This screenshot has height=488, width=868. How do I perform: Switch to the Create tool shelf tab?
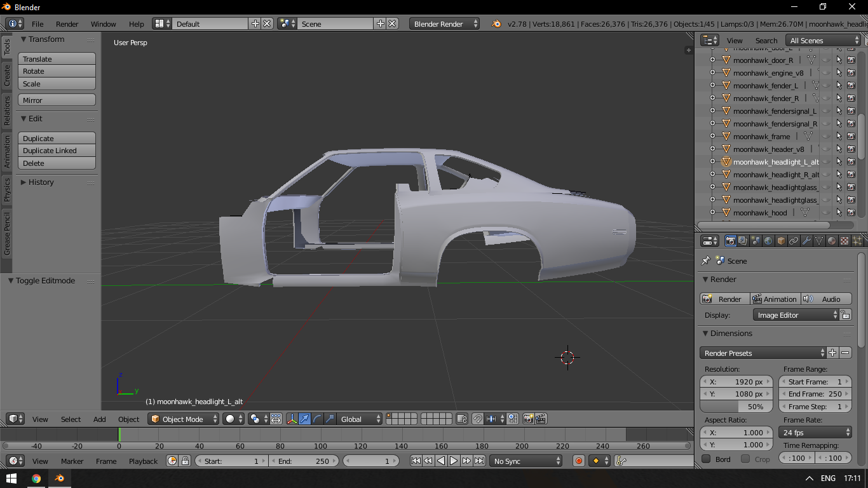click(7, 75)
